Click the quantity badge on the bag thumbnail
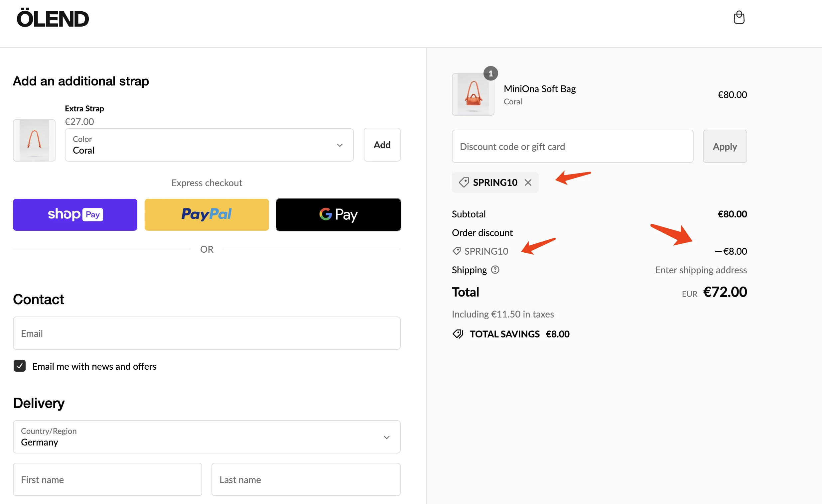 (490, 73)
